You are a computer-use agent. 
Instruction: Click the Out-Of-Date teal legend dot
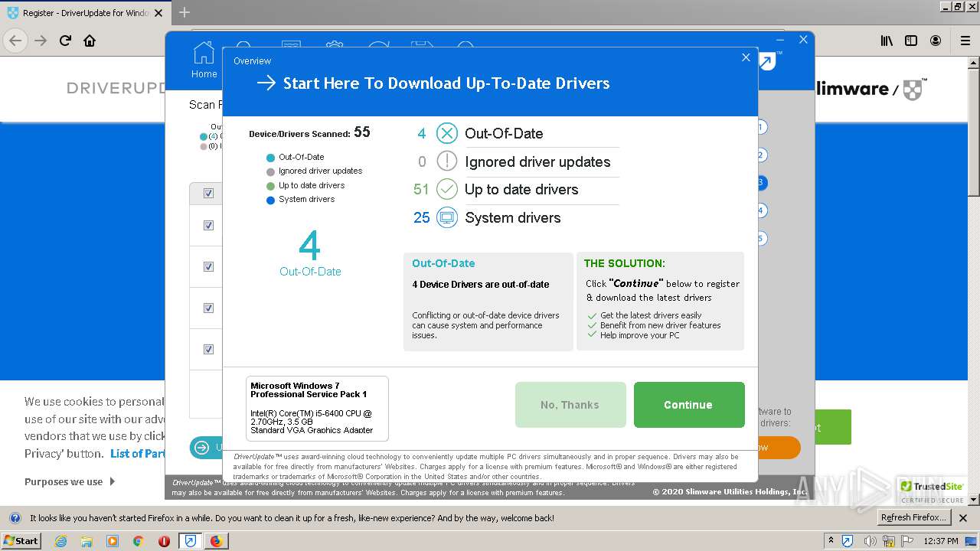tap(270, 158)
